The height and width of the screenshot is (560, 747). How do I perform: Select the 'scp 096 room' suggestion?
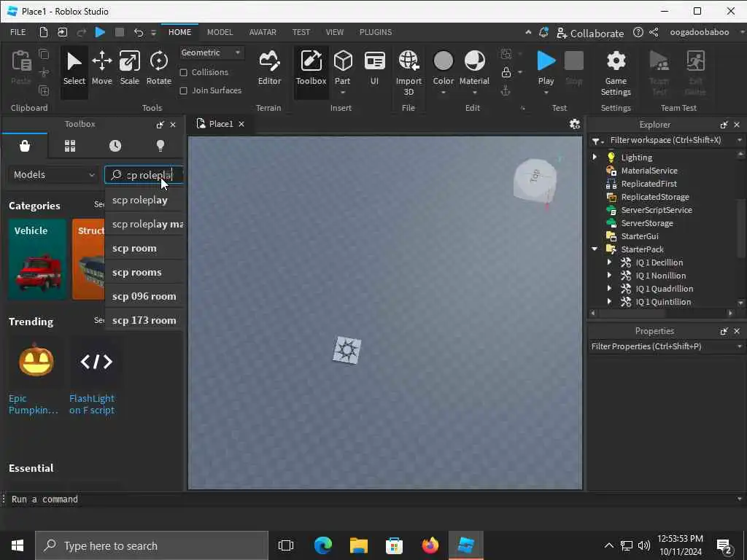[x=144, y=296]
